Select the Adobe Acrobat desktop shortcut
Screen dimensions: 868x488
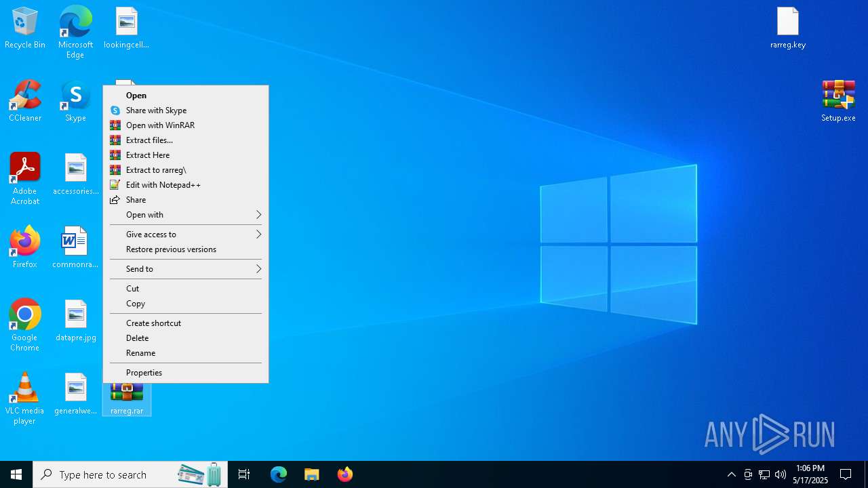point(25,179)
